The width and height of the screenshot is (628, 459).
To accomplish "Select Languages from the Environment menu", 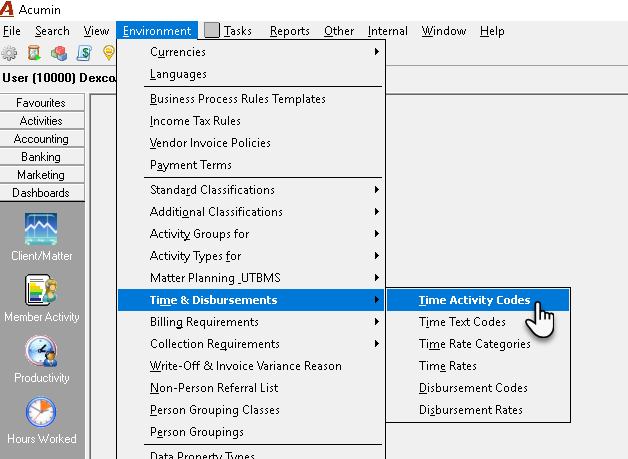I will tap(251, 74).
